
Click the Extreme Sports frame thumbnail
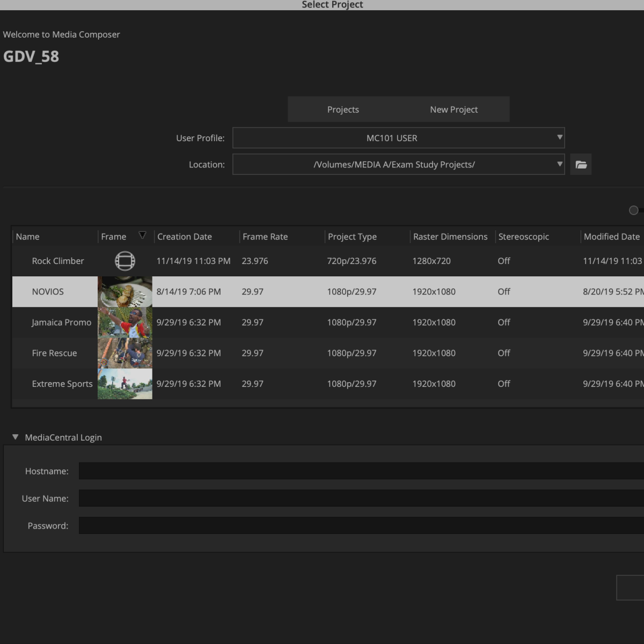tap(125, 384)
